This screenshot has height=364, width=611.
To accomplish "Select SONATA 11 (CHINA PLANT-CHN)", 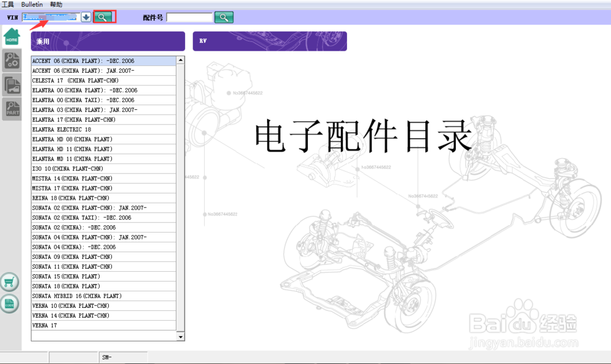I will [x=104, y=267].
